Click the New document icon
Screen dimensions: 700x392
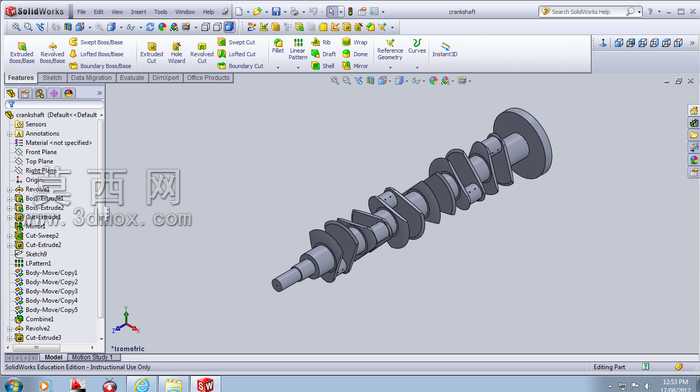tap(239, 12)
